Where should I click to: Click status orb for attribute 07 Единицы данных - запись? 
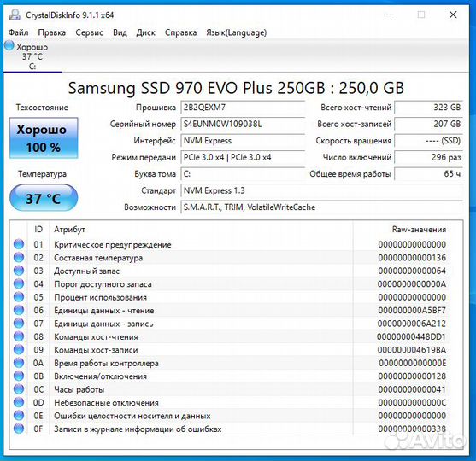coord(19,324)
